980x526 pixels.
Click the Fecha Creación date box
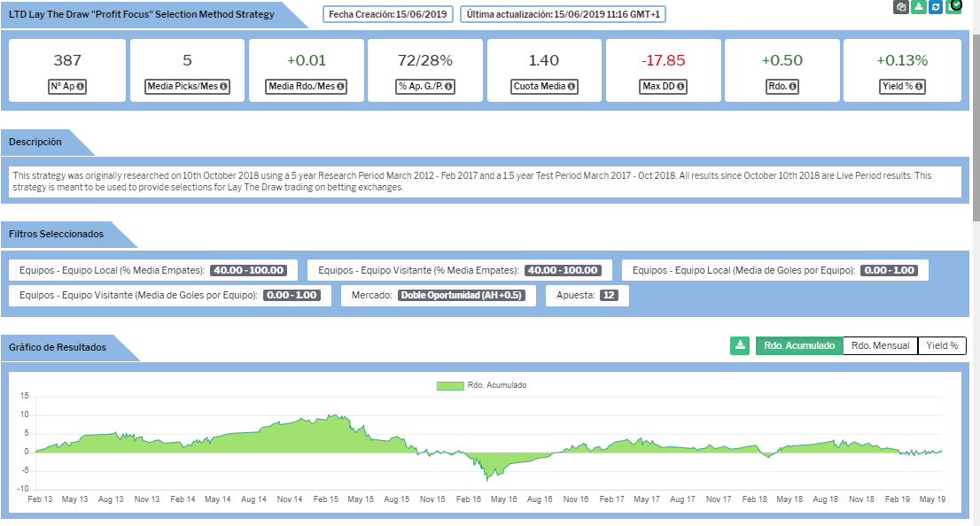(388, 14)
